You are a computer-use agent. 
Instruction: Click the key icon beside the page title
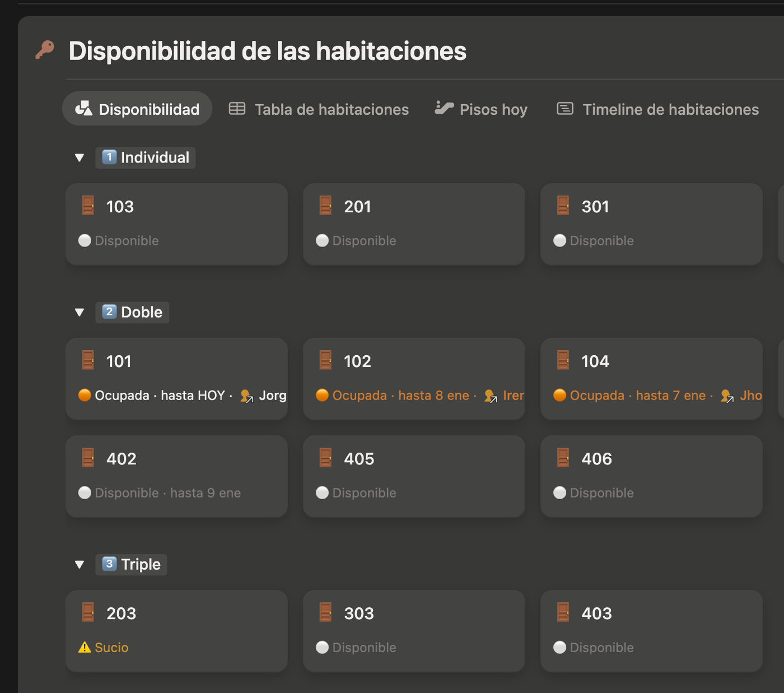(x=45, y=50)
